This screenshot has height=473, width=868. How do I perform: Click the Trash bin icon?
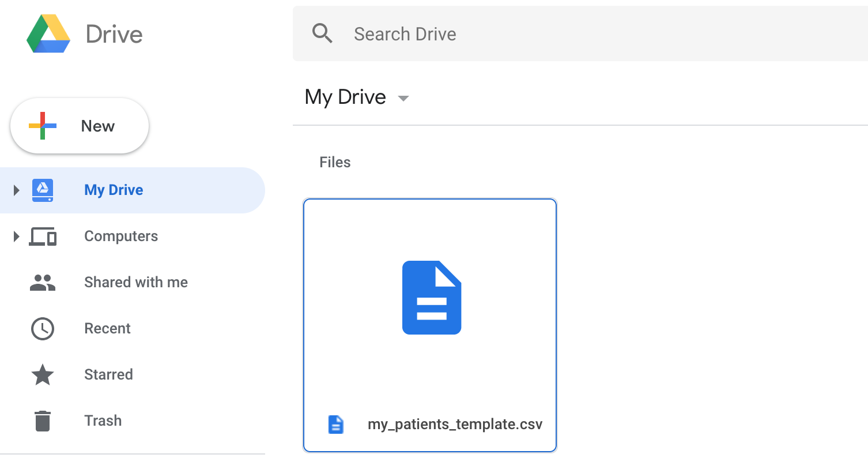click(x=43, y=421)
